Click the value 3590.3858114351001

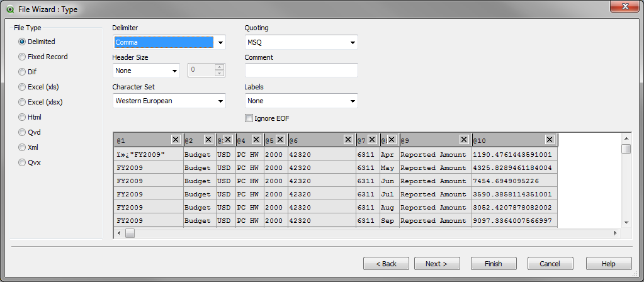512,194
